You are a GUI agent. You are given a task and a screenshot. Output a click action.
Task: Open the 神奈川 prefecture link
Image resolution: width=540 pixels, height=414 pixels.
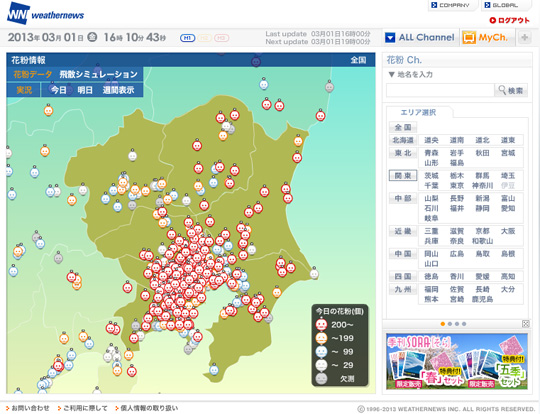(482, 186)
